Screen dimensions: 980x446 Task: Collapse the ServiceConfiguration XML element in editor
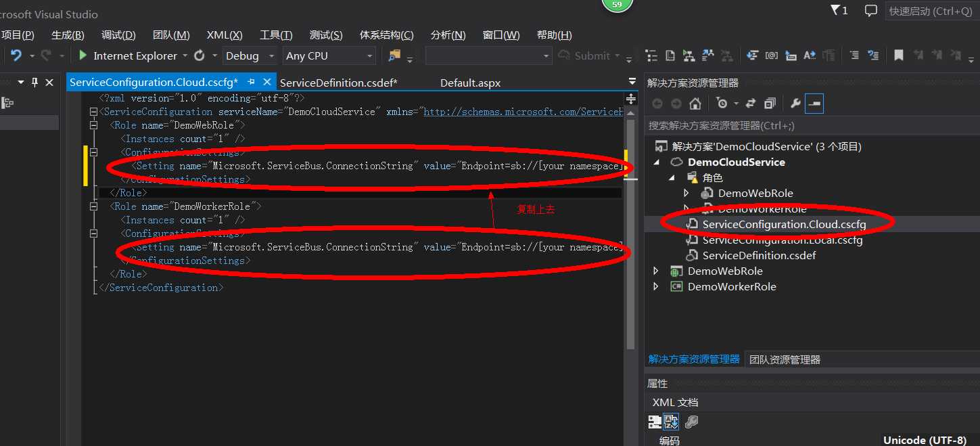[x=94, y=112]
